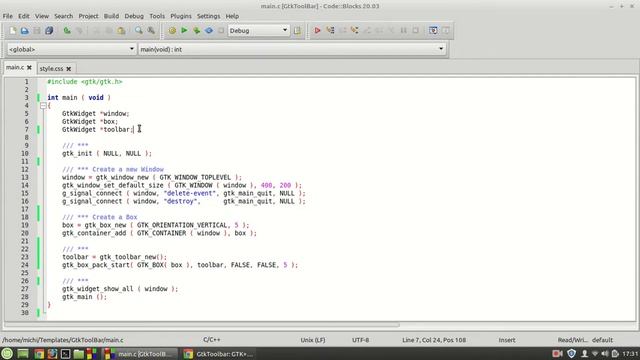The image size is (640, 360).
Task: Click the GTK_ORIENTATION_VERTICAL constant on line 19
Action: pos(182,225)
